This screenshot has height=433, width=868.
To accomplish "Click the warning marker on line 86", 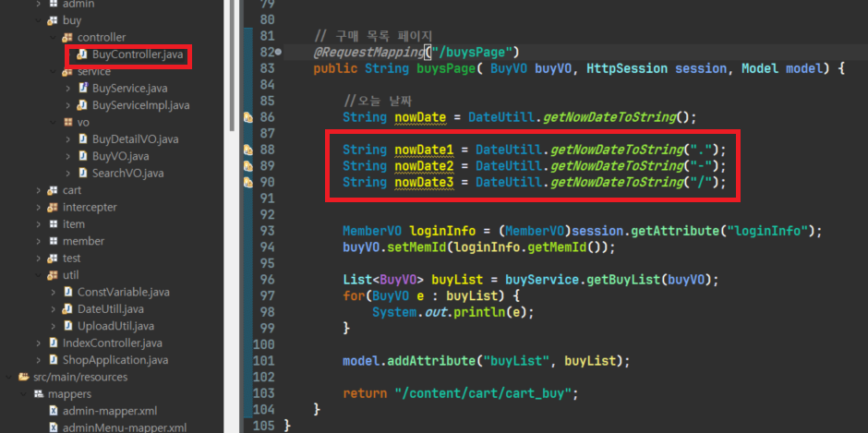I will point(248,117).
